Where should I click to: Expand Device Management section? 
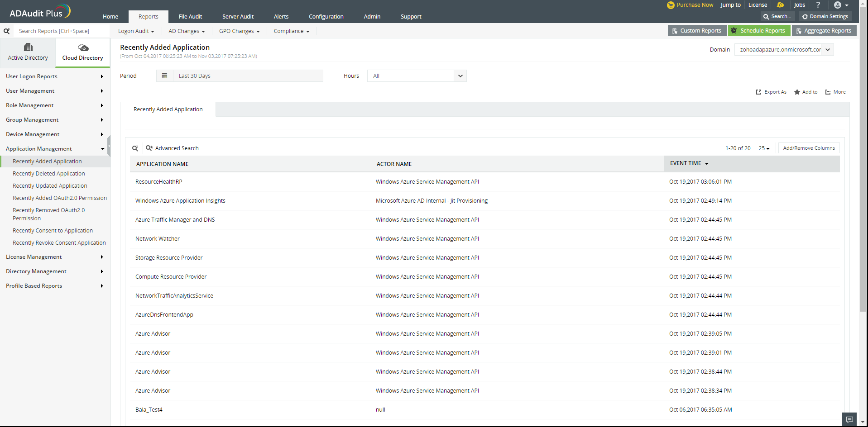55,134
